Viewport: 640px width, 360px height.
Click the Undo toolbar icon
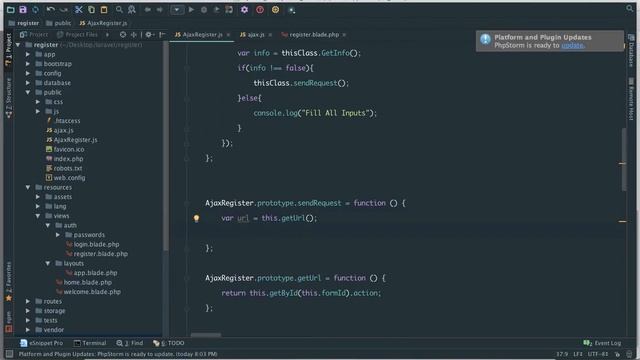click(51, 9)
